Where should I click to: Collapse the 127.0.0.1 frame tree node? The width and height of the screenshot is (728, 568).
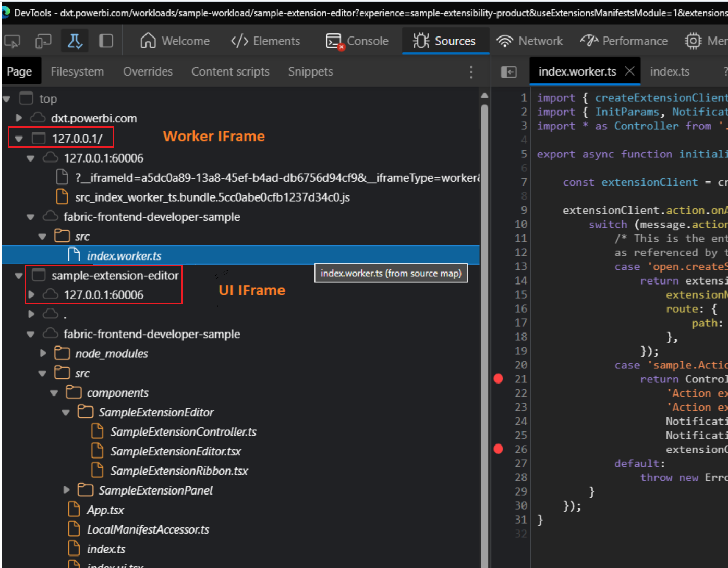point(18,138)
